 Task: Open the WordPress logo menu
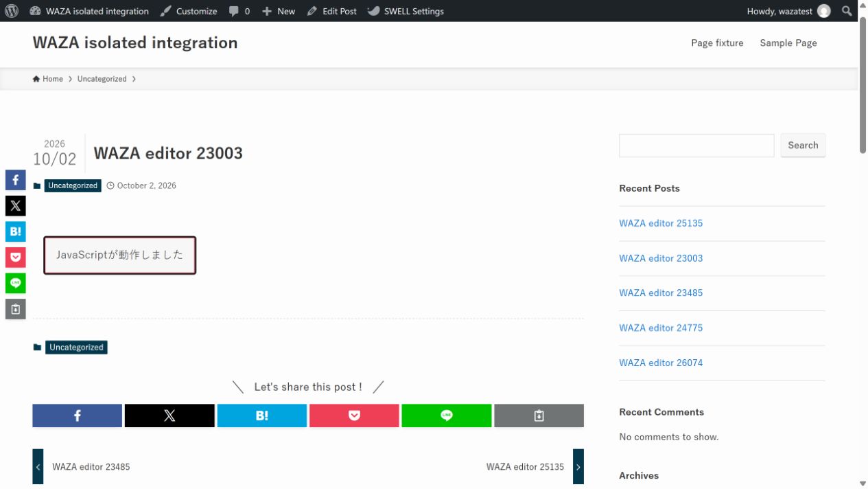[11, 11]
